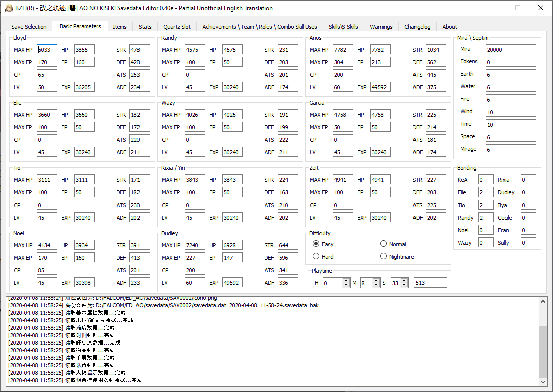Click the Elie bonding field
Screen dimensions: 553x392
486,192
